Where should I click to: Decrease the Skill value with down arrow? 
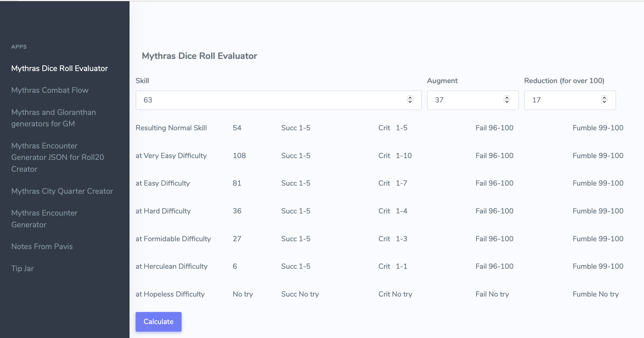click(x=410, y=102)
